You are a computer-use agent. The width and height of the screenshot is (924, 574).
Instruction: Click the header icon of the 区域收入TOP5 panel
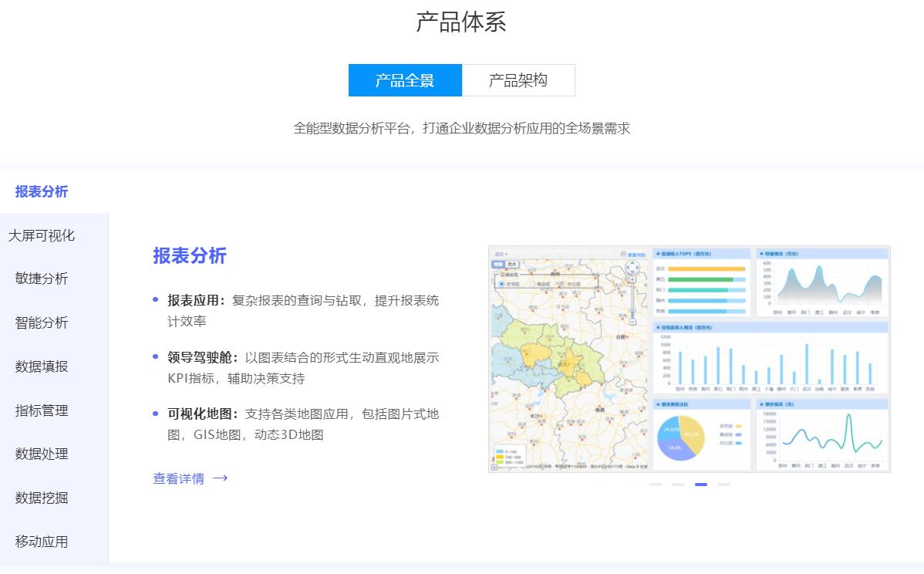656,253
